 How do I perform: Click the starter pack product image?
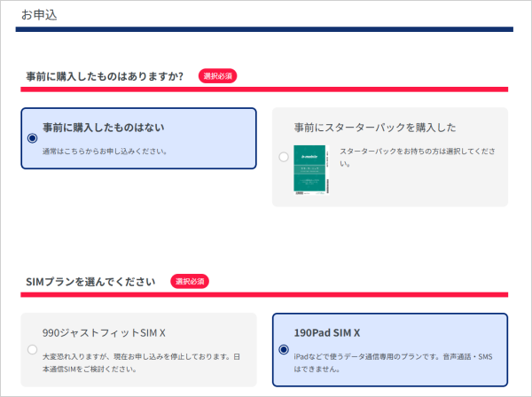point(311,170)
